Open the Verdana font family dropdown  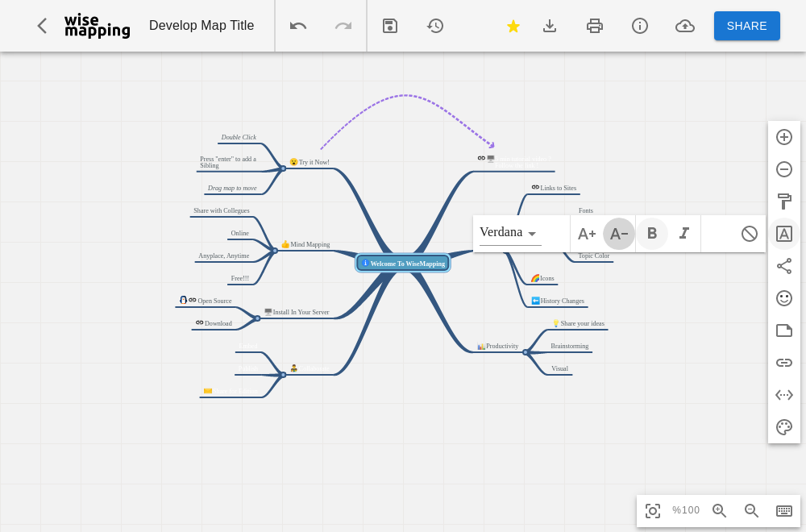click(x=510, y=233)
